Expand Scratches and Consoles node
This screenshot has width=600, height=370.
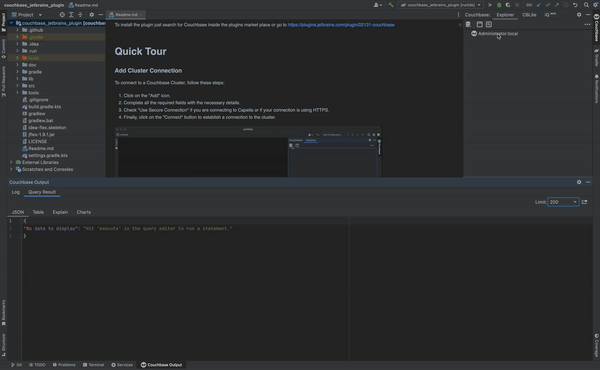tap(11, 169)
